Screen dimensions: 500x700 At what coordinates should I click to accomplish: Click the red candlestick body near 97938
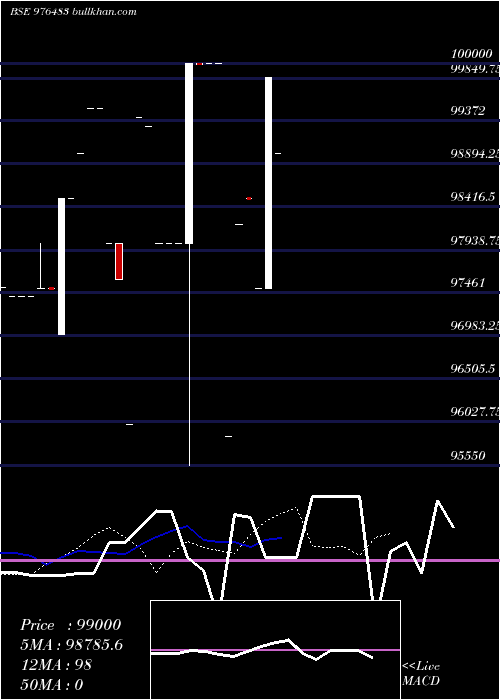[x=119, y=262]
